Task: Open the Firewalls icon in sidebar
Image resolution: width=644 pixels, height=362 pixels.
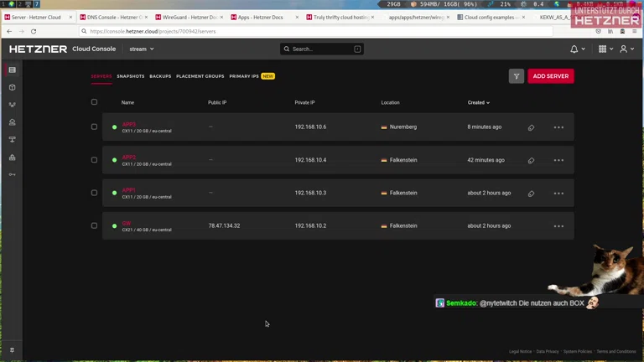Action: coord(13,158)
